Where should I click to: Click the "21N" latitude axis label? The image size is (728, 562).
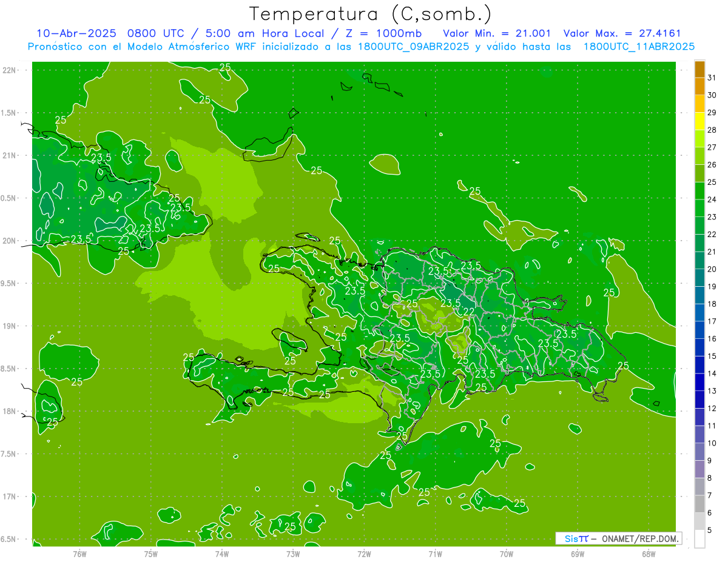coord(9,155)
